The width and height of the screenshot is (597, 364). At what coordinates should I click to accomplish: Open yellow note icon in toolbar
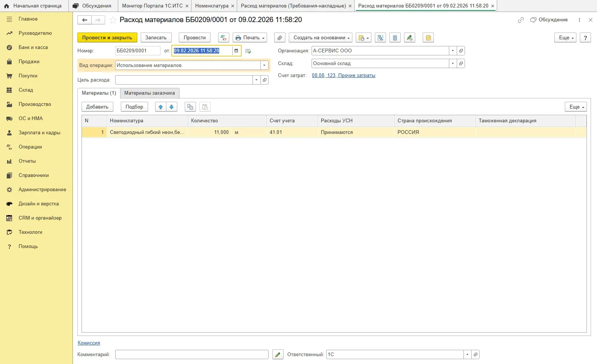coord(428,38)
